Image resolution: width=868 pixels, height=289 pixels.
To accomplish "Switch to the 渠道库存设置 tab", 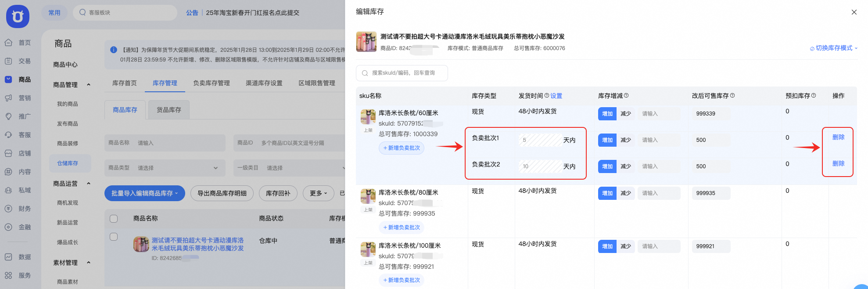I will click(x=264, y=83).
